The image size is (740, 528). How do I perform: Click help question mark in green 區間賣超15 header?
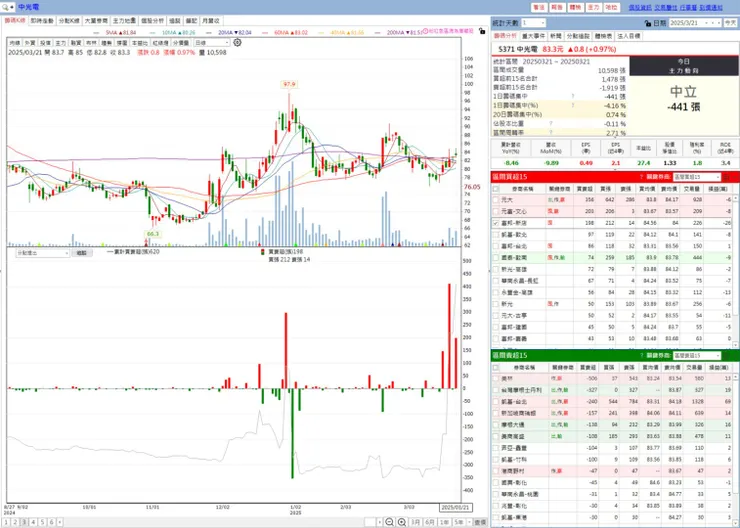click(x=641, y=355)
